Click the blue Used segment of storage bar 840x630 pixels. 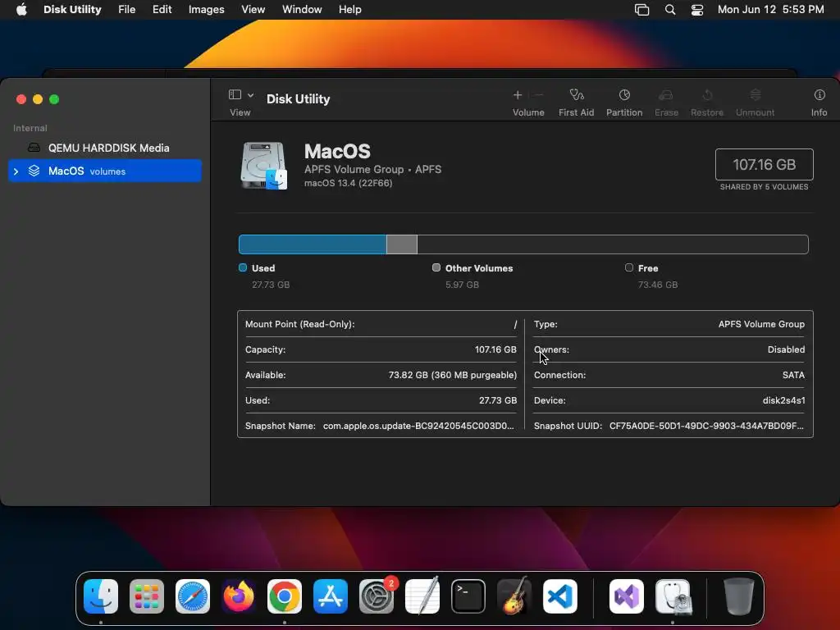(x=313, y=244)
